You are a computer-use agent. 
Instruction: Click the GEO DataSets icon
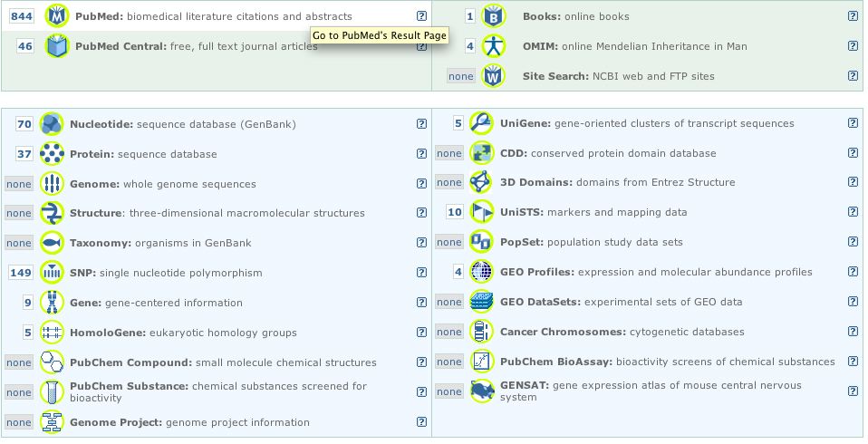point(482,302)
